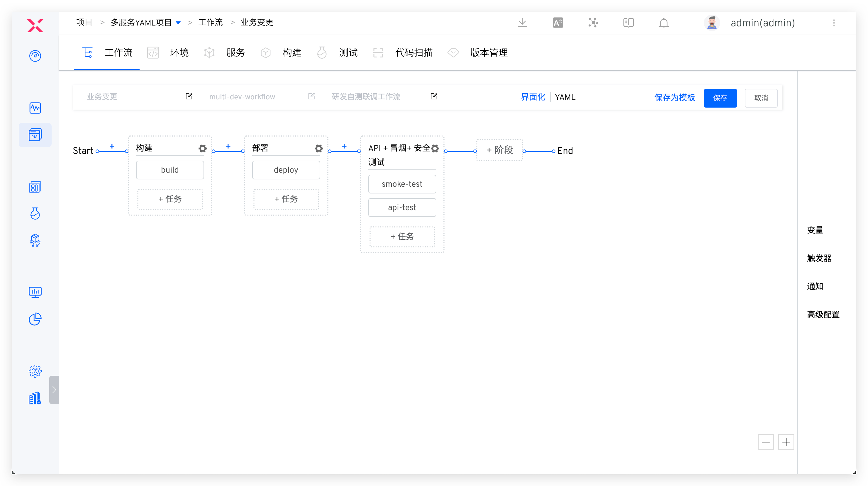
Task: Switch to 界面化 view mode
Action: (533, 97)
